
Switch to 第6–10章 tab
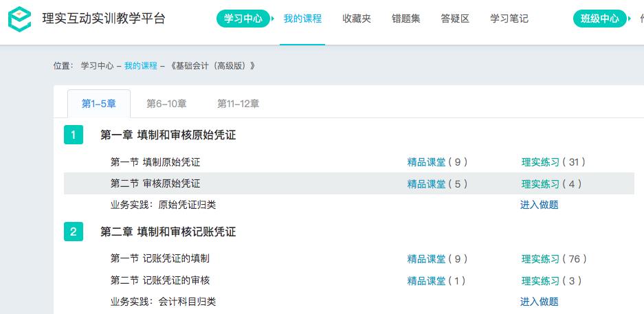pyautogui.click(x=166, y=104)
